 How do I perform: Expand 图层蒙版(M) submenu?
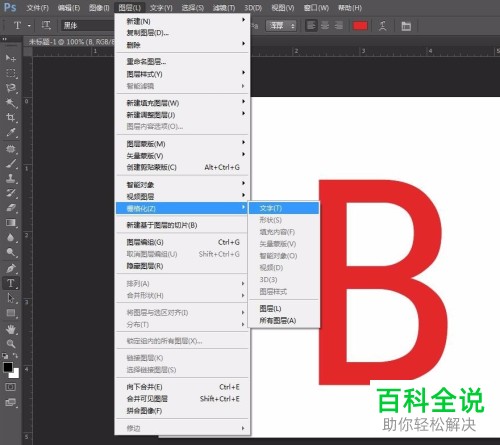182,144
